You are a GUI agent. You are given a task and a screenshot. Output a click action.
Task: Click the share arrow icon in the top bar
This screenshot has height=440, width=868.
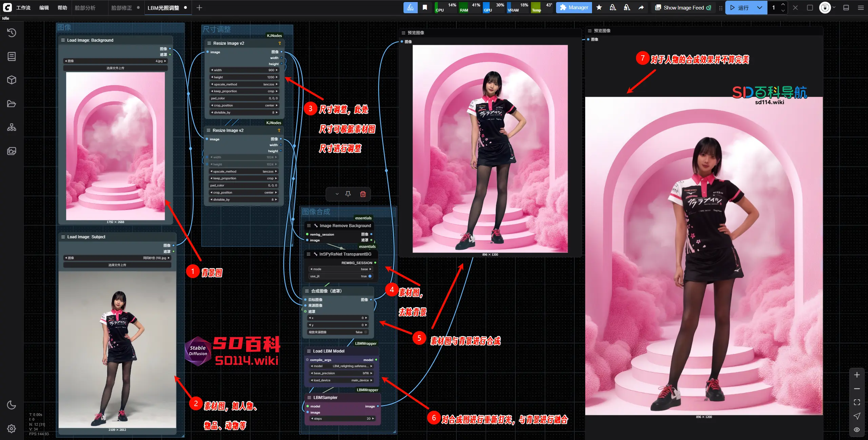coord(641,7)
